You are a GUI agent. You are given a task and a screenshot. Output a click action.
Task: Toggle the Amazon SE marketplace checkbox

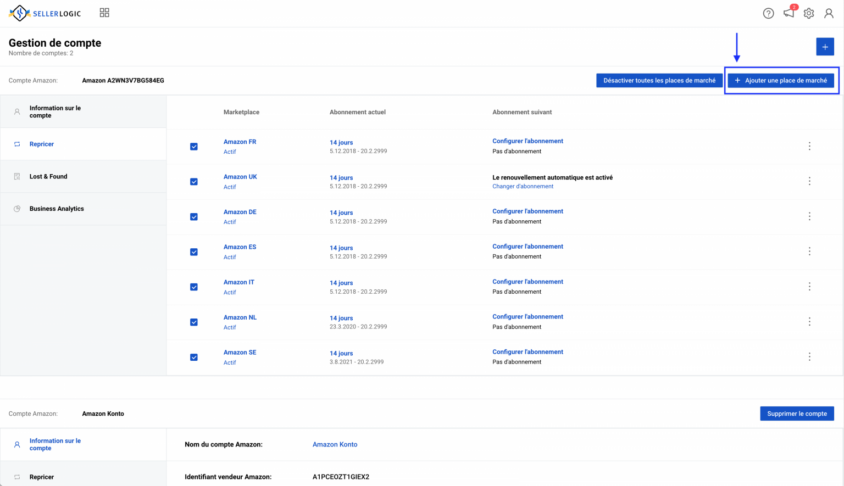coord(194,357)
